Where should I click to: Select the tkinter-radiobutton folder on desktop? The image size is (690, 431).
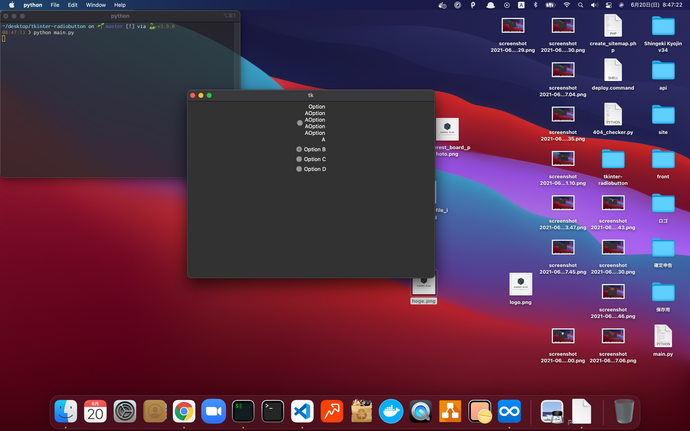pos(613,167)
